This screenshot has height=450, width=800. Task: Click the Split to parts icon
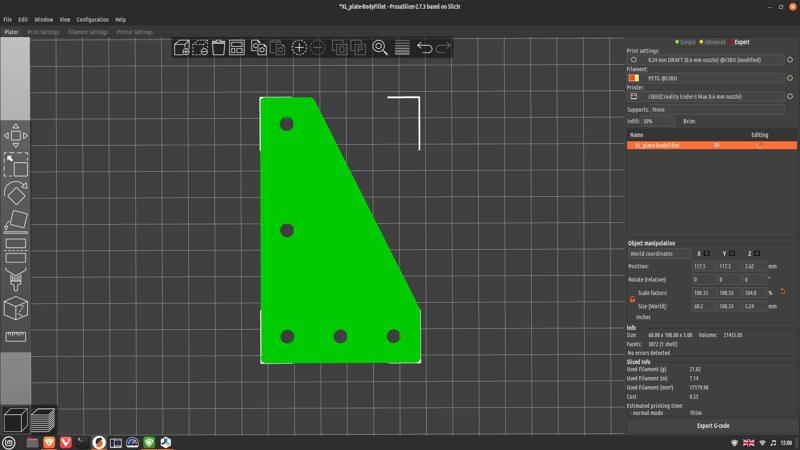pos(358,48)
